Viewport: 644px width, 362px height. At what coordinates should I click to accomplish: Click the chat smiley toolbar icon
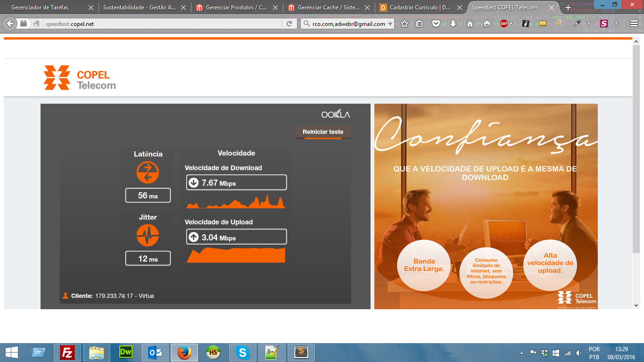(x=487, y=24)
